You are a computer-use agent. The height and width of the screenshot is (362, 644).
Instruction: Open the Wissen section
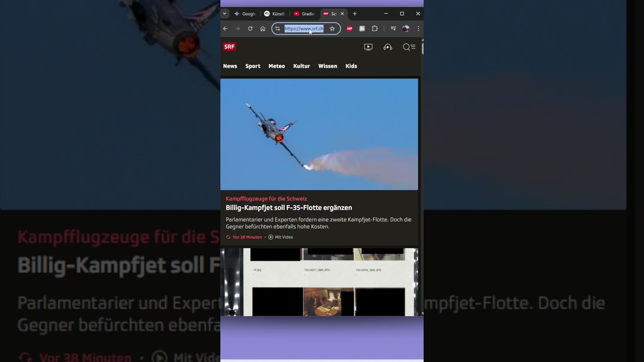pyautogui.click(x=328, y=66)
